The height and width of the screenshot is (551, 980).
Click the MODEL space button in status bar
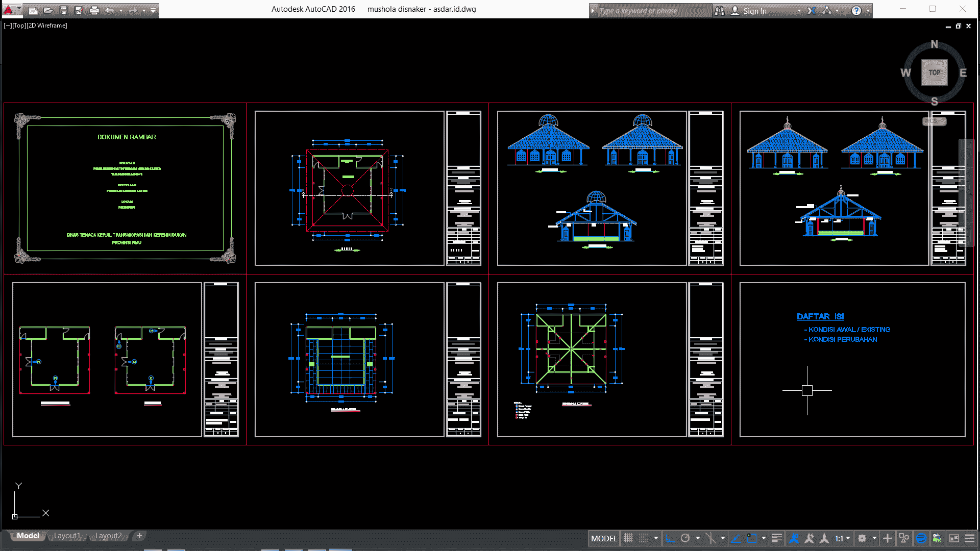pos(604,538)
